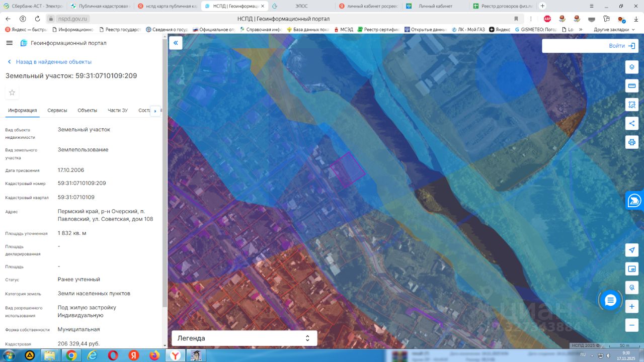
Task: Open Firefox from the taskbar
Action: [x=154, y=355]
